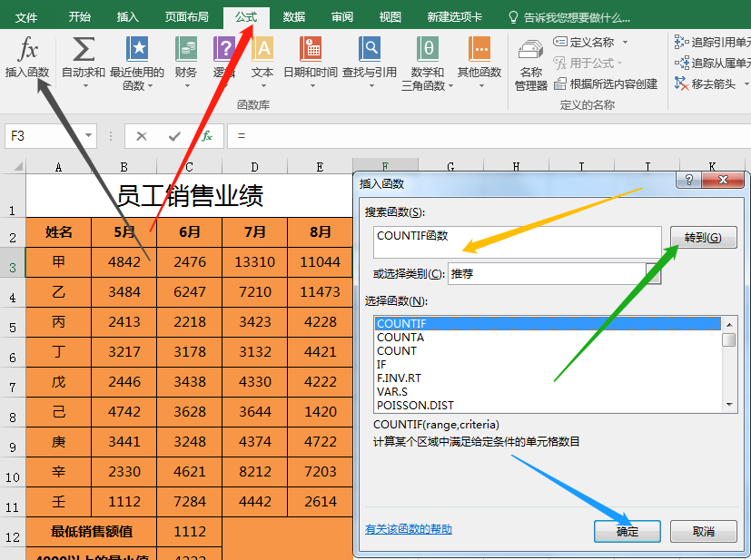Viewport: 751px width, 560px height.
Task: Switch to the New Tab (新建选项卡) tab
Action: pyautogui.click(x=454, y=17)
